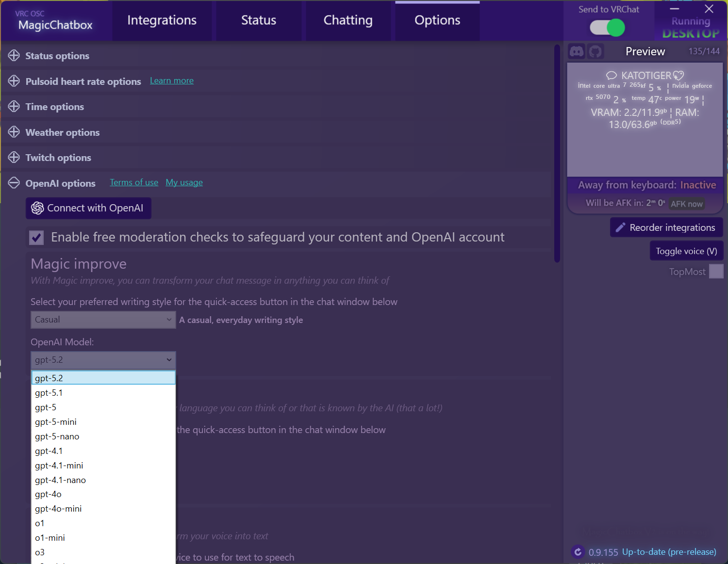Click the options panel vertical scrollbar
Image resolution: width=728 pixels, height=564 pixels.
click(x=557, y=153)
